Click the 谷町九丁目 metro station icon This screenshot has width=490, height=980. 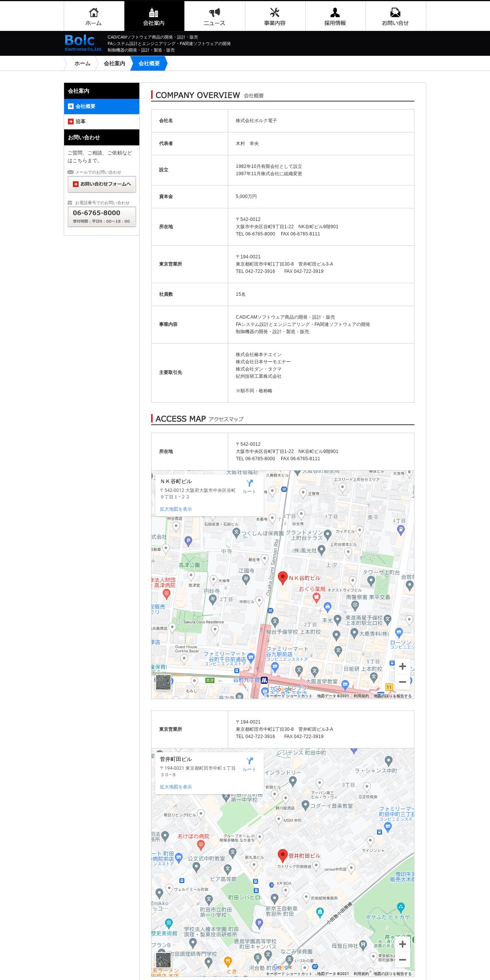264,680
